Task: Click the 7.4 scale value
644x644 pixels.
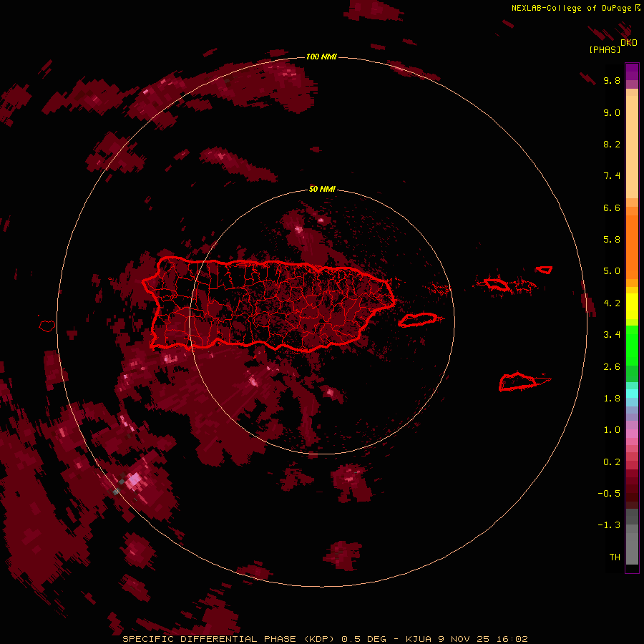Action: pyautogui.click(x=612, y=176)
